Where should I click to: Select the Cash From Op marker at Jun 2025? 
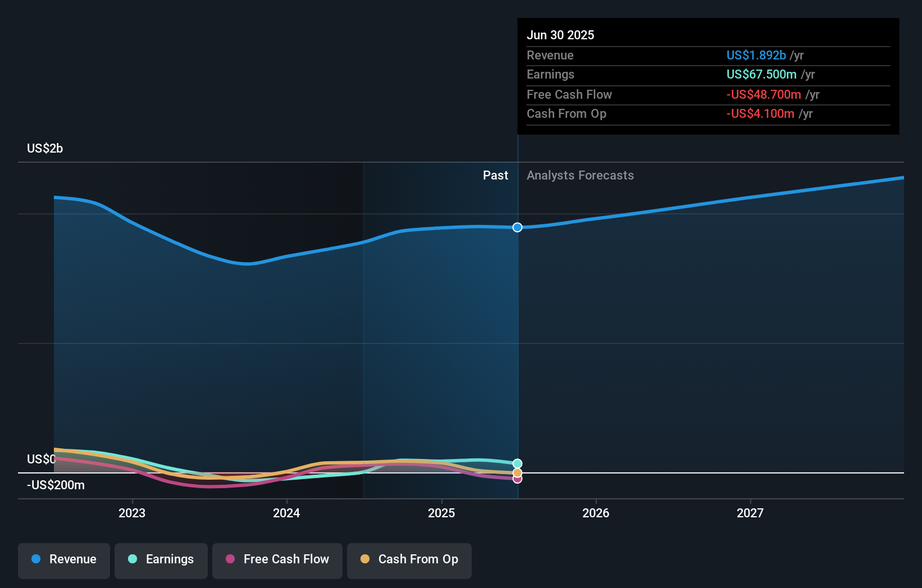coord(518,473)
